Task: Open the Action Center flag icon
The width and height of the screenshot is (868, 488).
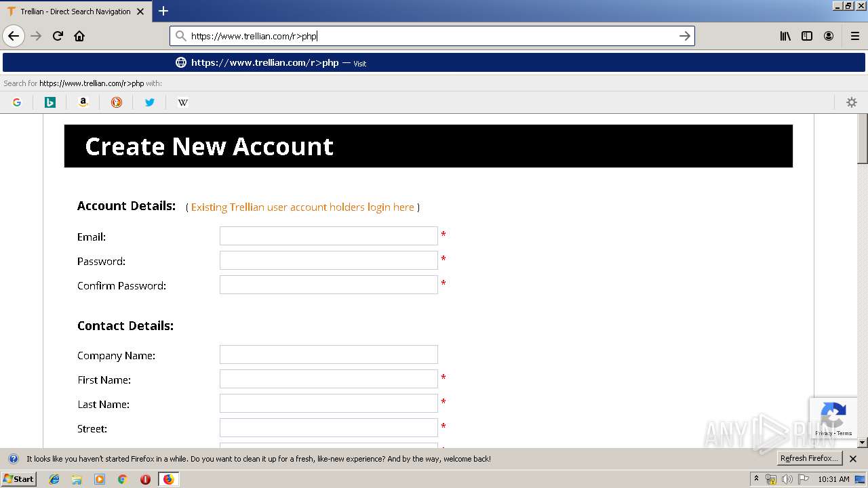Action: coord(804,479)
